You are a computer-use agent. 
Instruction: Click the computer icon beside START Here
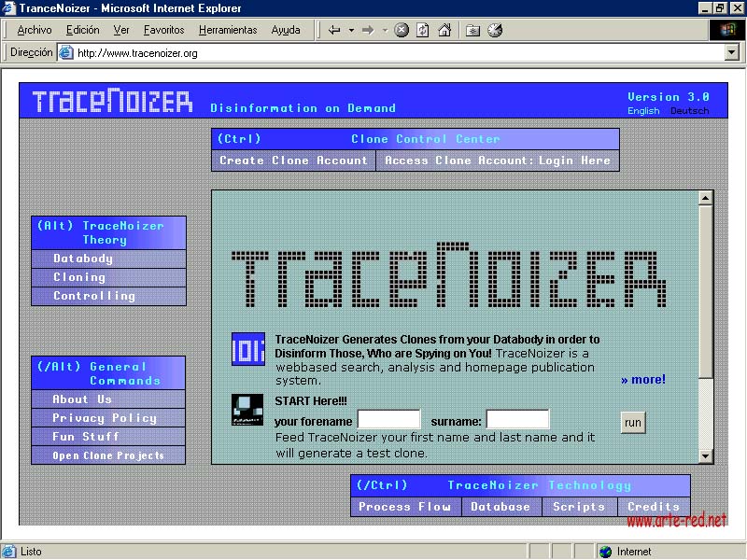click(x=248, y=411)
